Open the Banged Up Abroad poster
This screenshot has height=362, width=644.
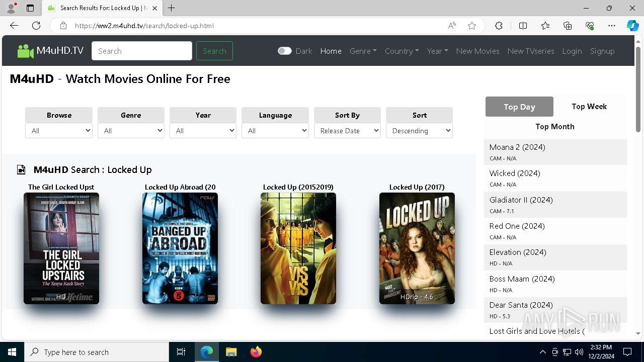tap(180, 248)
